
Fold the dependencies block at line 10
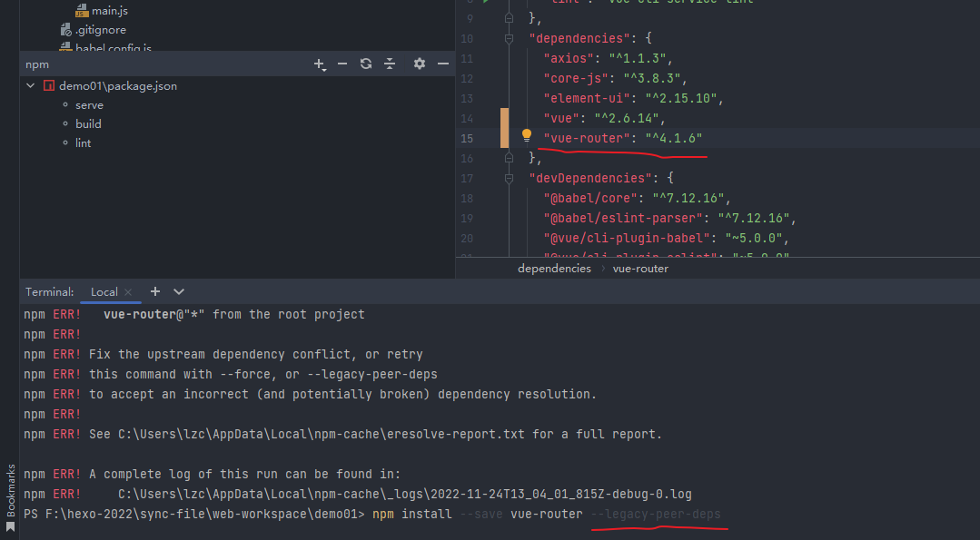click(509, 39)
